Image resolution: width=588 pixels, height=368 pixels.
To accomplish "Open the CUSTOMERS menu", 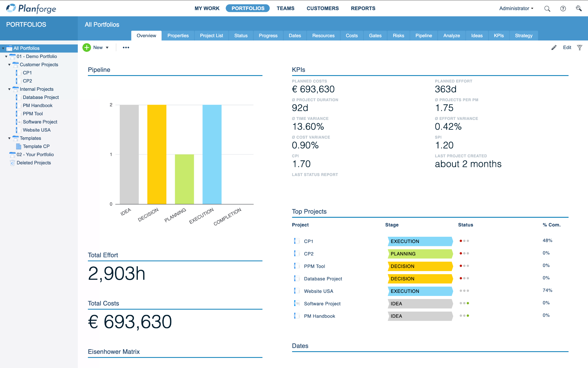I will click(x=322, y=8).
